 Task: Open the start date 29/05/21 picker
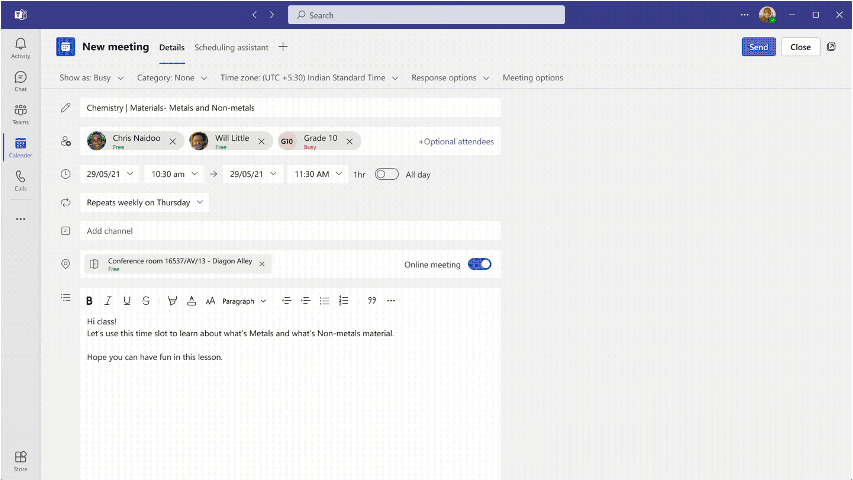click(x=109, y=174)
